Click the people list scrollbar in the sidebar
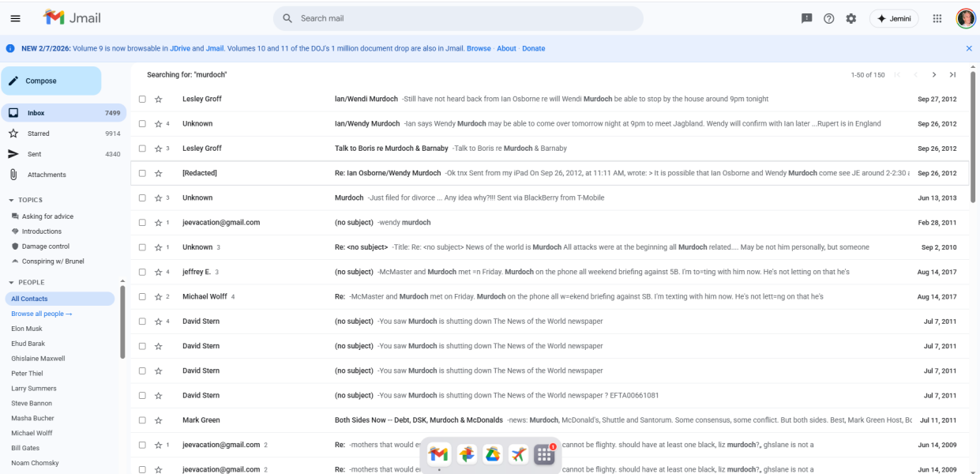980x474 pixels. 122,320
